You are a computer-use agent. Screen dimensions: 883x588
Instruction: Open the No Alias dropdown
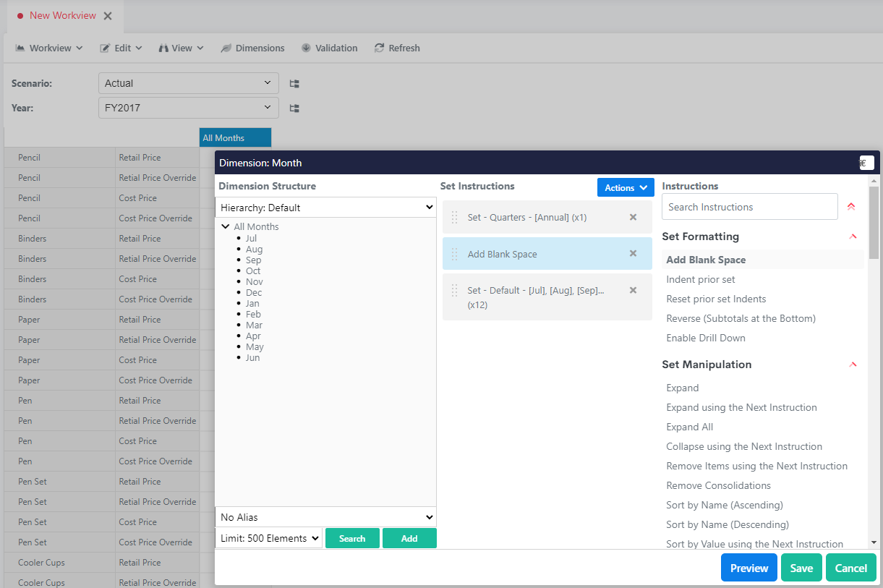325,517
